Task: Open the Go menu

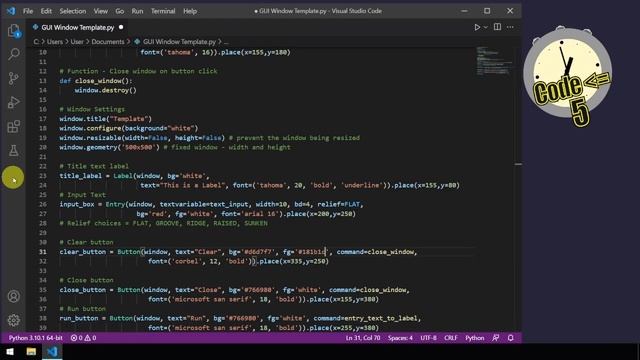Action: pyautogui.click(x=120, y=11)
